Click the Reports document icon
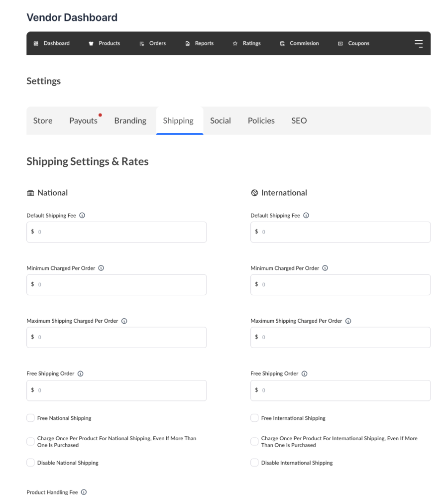This screenshot has width=448, height=495. [x=187, y=43]
